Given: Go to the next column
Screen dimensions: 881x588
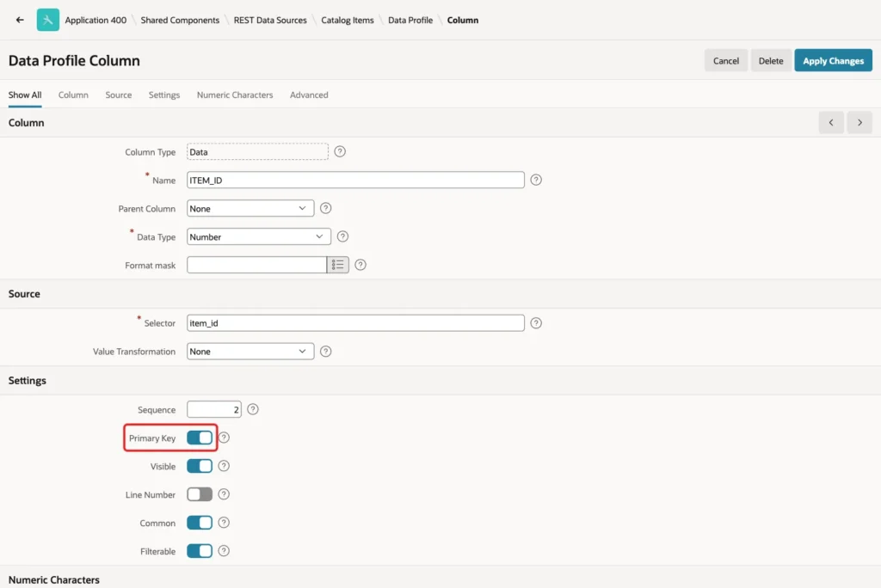Looking at the screenshot, I should (859, 122).
